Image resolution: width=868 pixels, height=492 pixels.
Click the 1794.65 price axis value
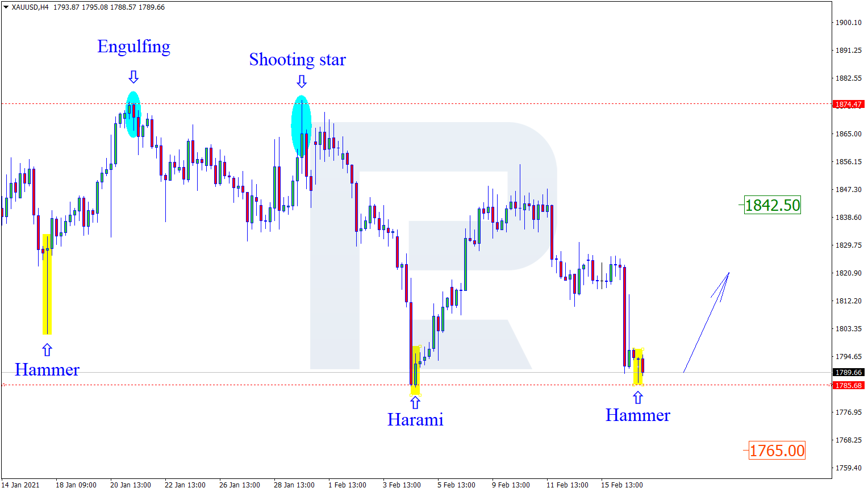click(x=848, y=357)
